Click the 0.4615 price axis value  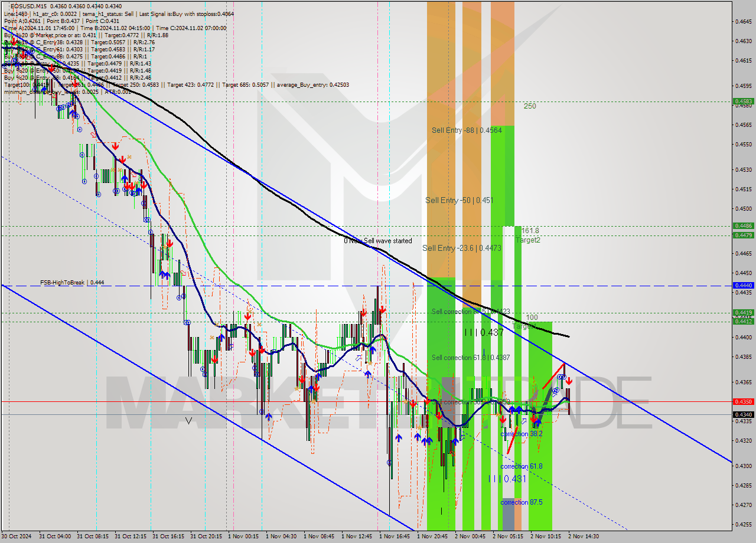tap(743, 60)
